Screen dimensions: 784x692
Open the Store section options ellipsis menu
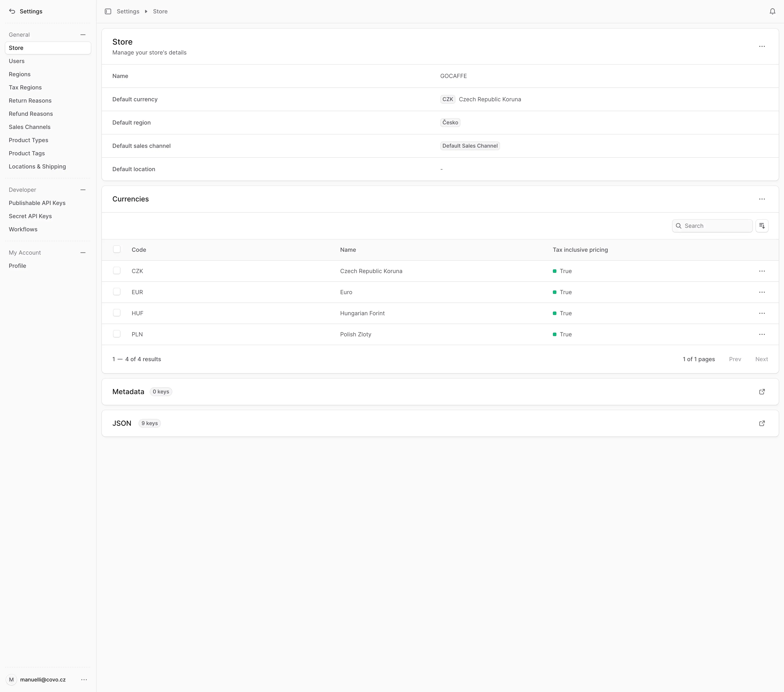click(762, 46)
